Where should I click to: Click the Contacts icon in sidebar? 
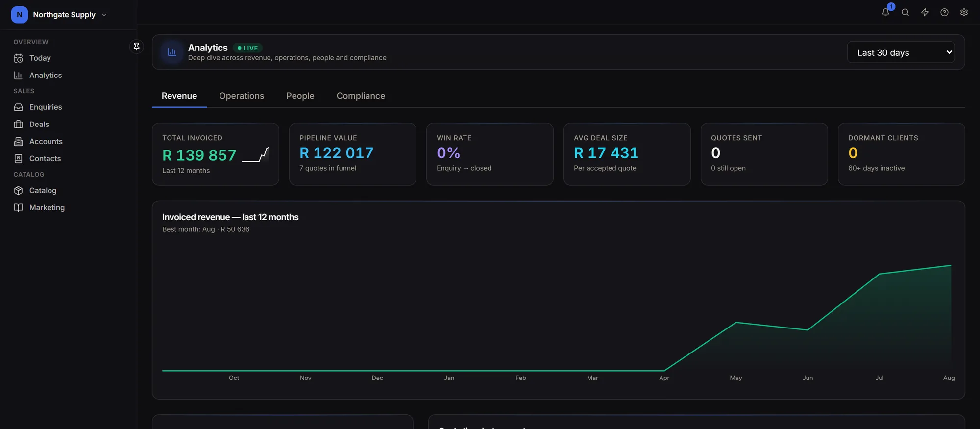19,159
